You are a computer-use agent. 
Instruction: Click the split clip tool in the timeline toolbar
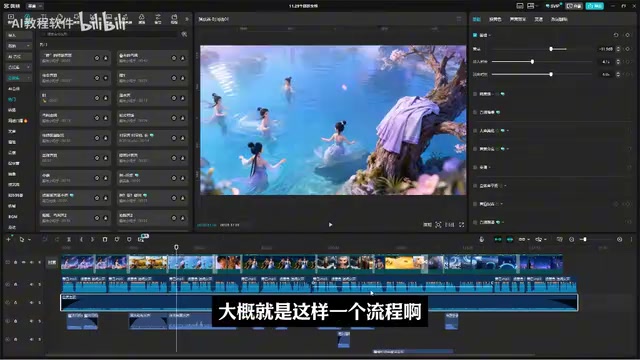pos(69,240)
